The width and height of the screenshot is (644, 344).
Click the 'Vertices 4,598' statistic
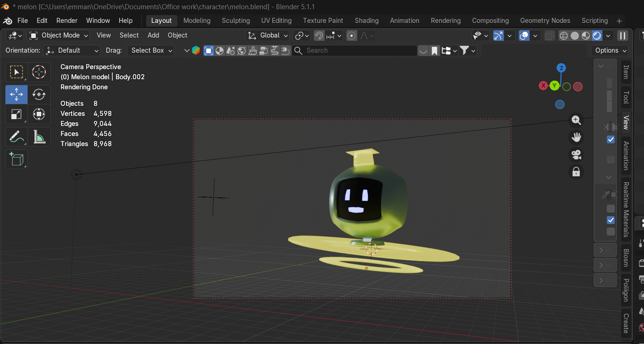86,114
